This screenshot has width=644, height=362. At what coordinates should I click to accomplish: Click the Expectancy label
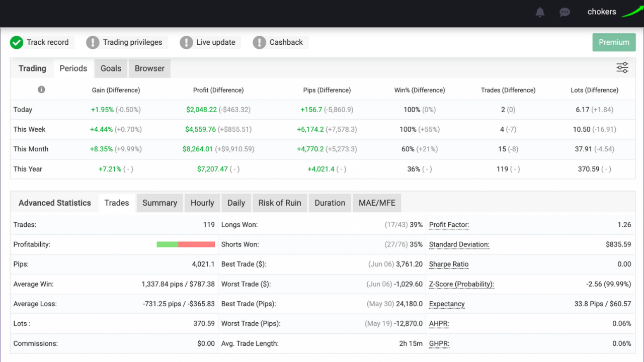447,304
